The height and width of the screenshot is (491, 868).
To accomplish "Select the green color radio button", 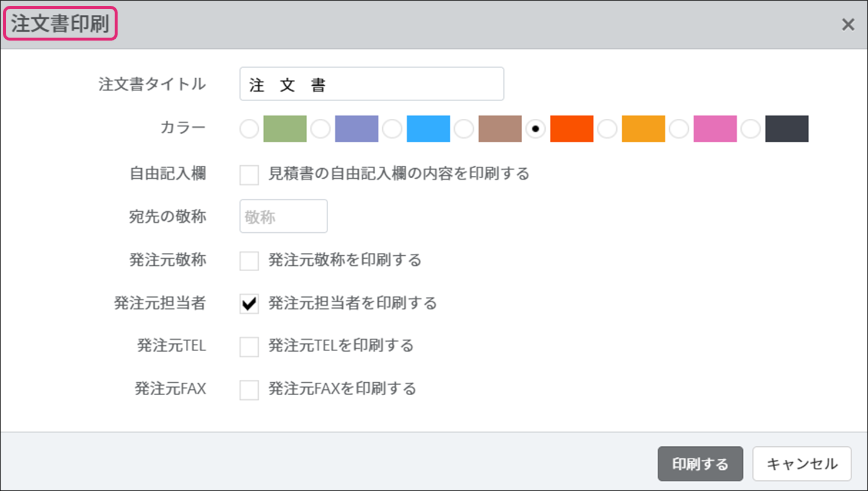I will (x=249, y=129).
